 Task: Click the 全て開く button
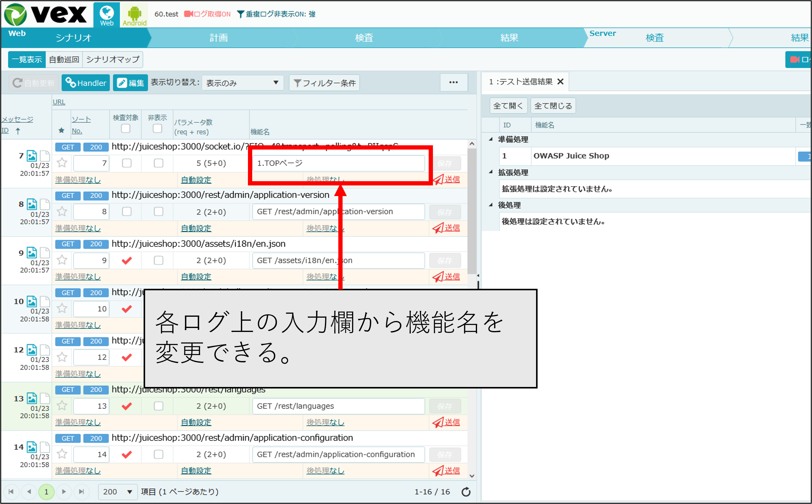coord(508,106)
